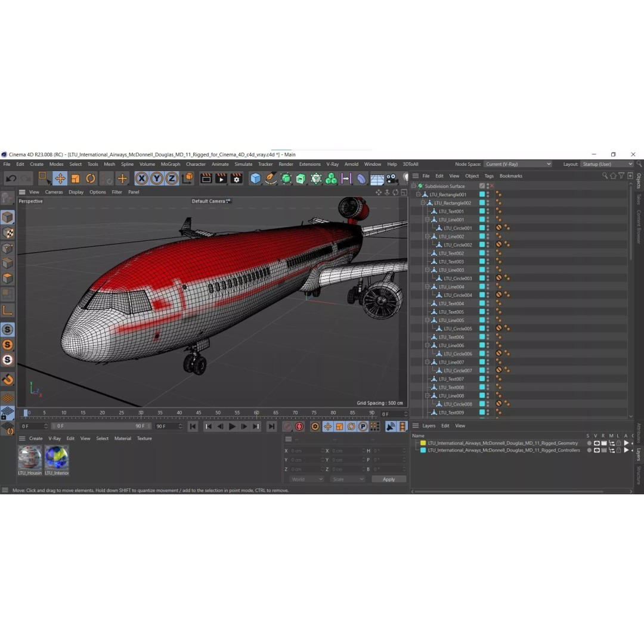Activate the Move tool
Screen dimensions: 644x644
coord(60,178)
